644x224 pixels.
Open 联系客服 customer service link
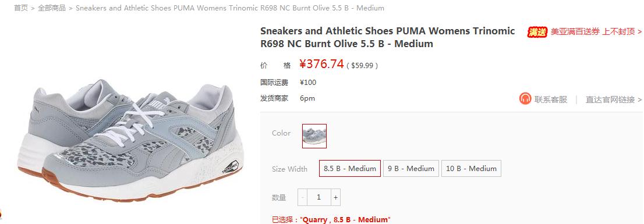(550, 99)
